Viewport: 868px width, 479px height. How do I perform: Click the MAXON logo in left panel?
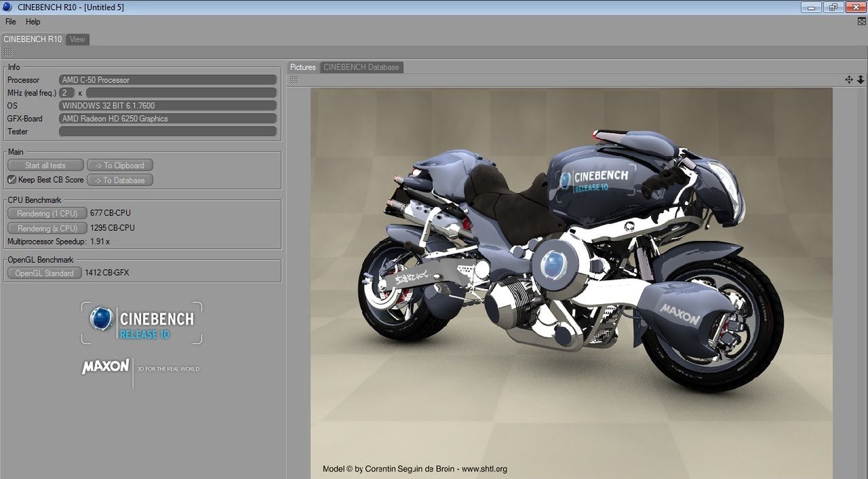pos(106,366)
